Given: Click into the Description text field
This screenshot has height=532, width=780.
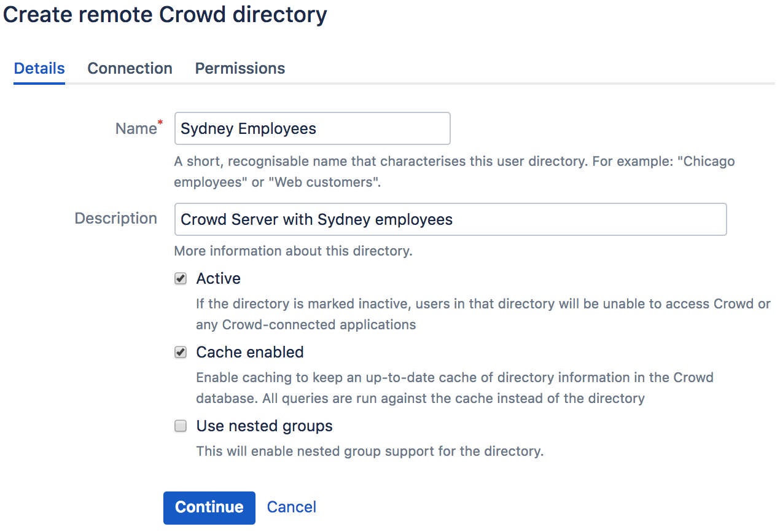Looking at the screenshot, I should click(450, 219).
